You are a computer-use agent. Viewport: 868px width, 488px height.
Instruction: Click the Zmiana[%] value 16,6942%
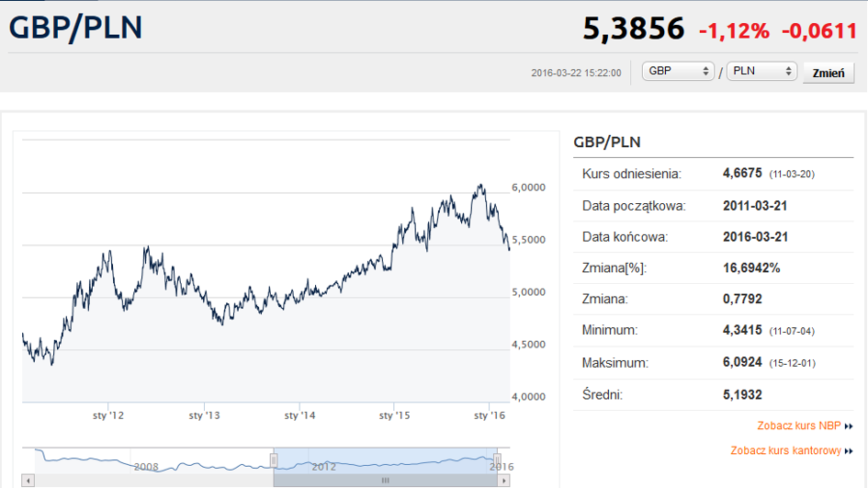coord(751,268)
